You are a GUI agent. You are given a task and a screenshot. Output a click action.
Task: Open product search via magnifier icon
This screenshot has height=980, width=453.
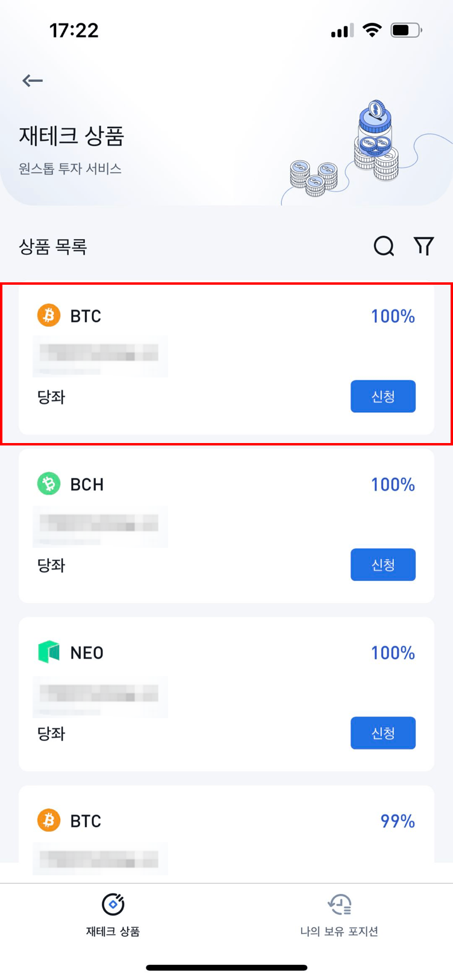[384, 246]
